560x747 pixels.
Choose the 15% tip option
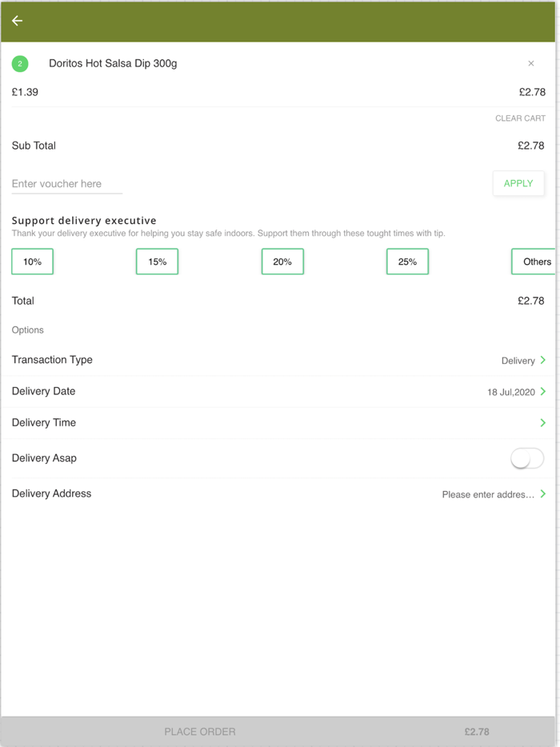(x=158, y=262)
